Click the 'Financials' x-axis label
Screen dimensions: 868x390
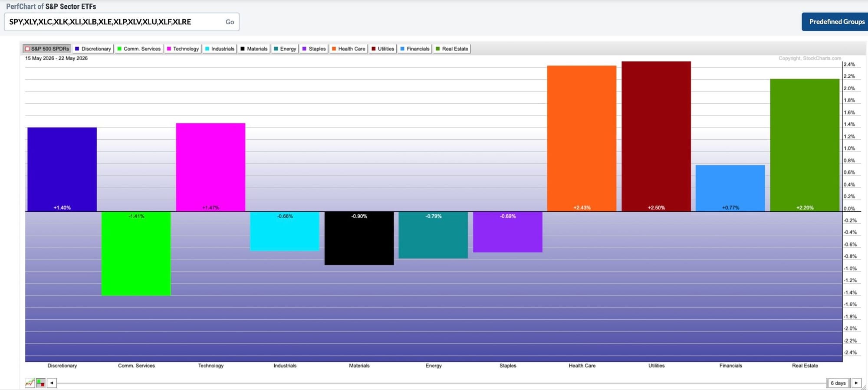point(730,366)
